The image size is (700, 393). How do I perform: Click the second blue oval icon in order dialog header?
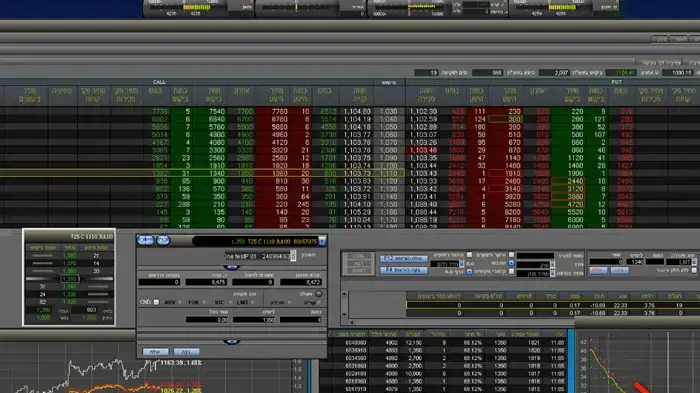point(163,240)
